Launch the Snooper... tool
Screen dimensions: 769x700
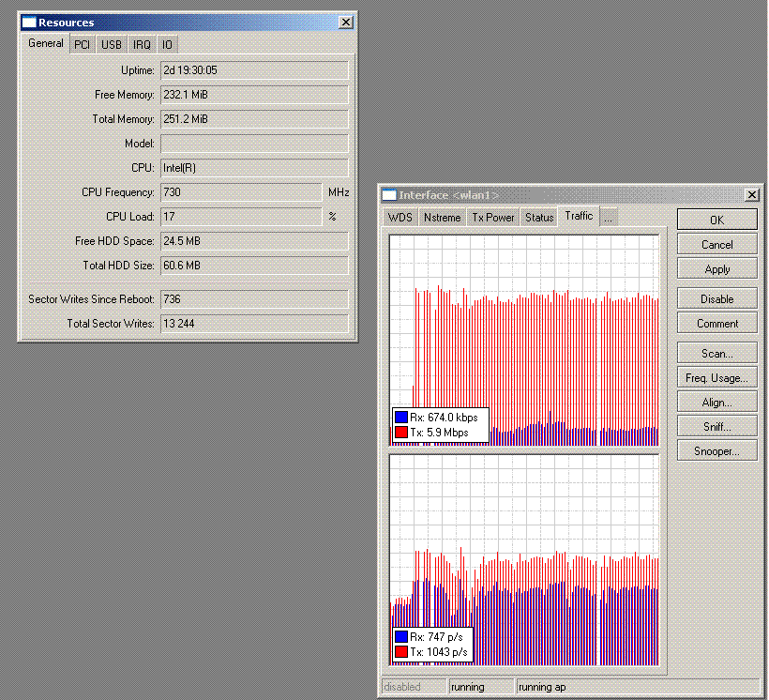click(x=716, y=451)
